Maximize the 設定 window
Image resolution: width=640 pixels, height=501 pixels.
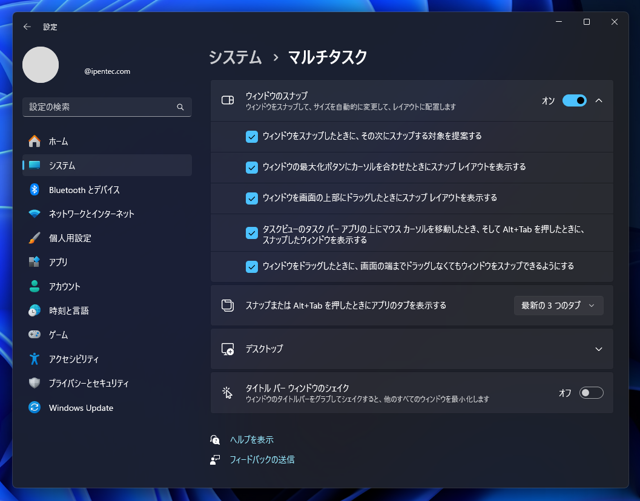coord(587,22)
